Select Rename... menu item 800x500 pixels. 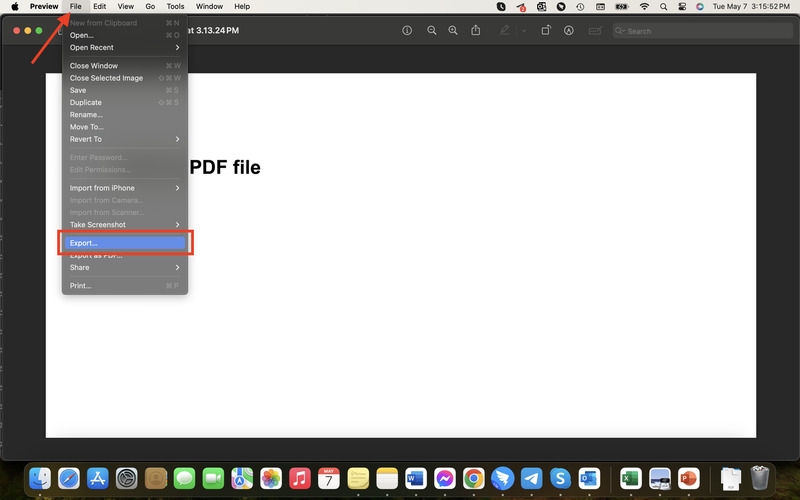click(125, 115)
